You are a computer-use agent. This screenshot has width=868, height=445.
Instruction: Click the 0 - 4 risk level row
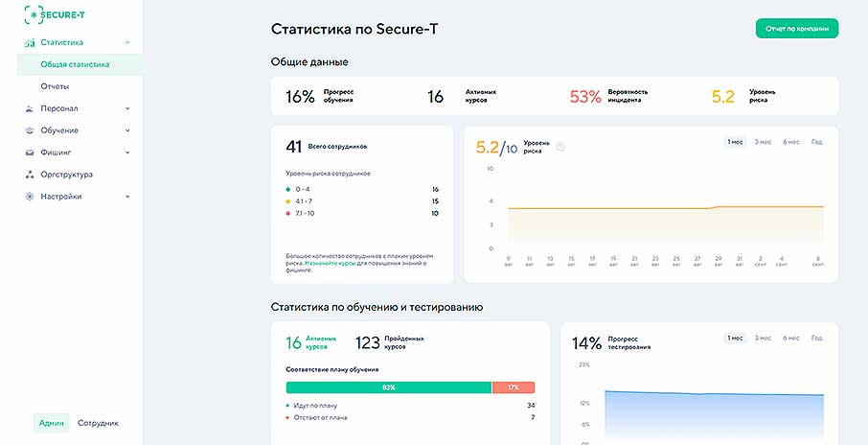pyautogui.click(x=362, y=190)
